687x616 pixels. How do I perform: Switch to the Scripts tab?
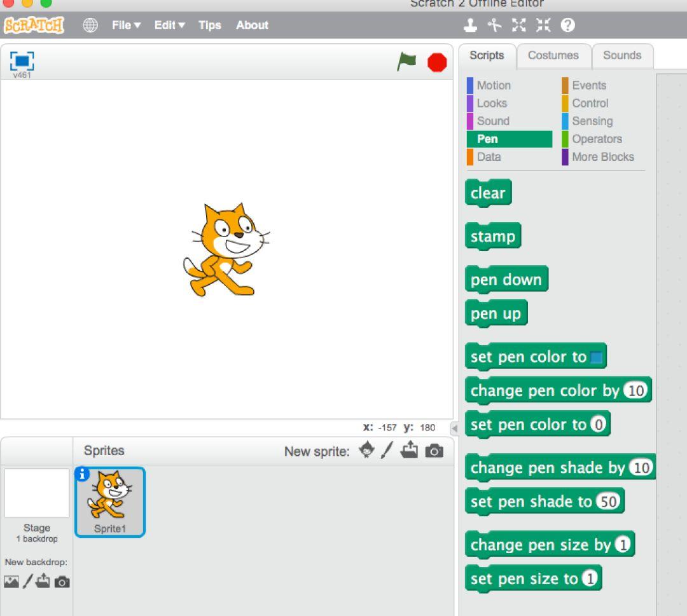(487, 55)
